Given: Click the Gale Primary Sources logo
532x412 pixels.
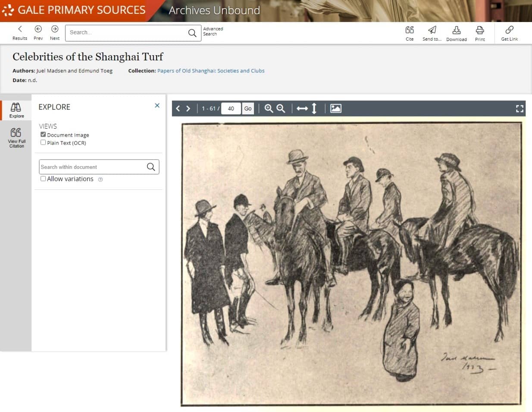Looking at the screenshot, I should coord(74,10).
